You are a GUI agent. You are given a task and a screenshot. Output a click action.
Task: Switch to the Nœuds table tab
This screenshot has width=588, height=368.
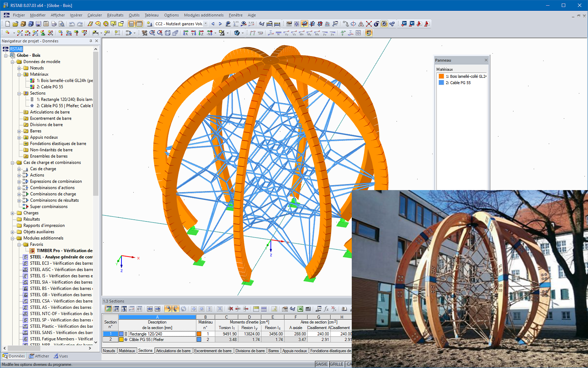pyautogui.click(x=109, y=351)
